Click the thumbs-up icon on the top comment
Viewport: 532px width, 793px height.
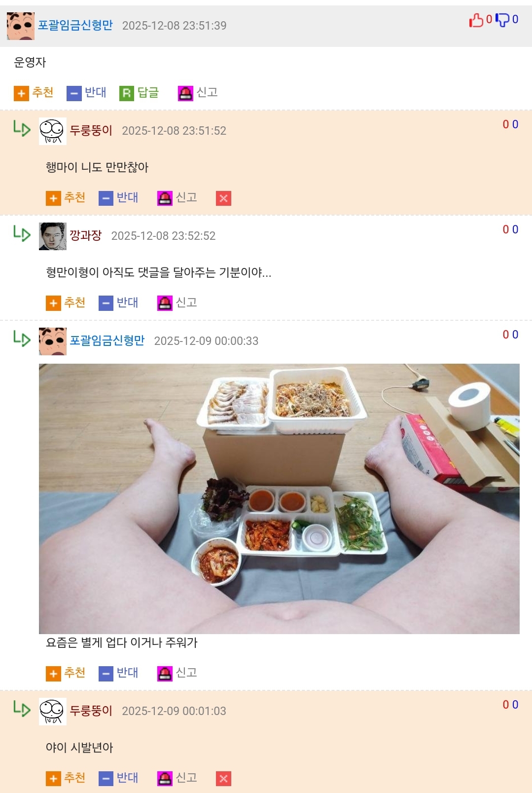[476, 20]
